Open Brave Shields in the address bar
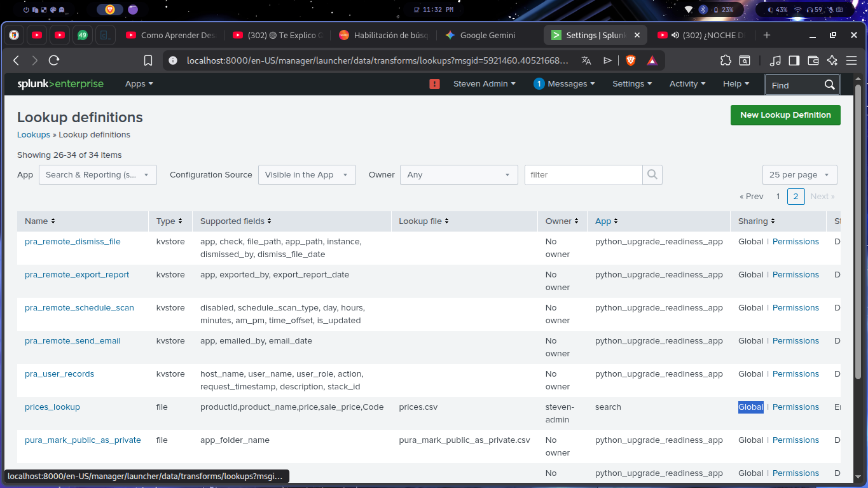Screen dimensions: 868x488 pyautogui.click(x=630, y=60)
